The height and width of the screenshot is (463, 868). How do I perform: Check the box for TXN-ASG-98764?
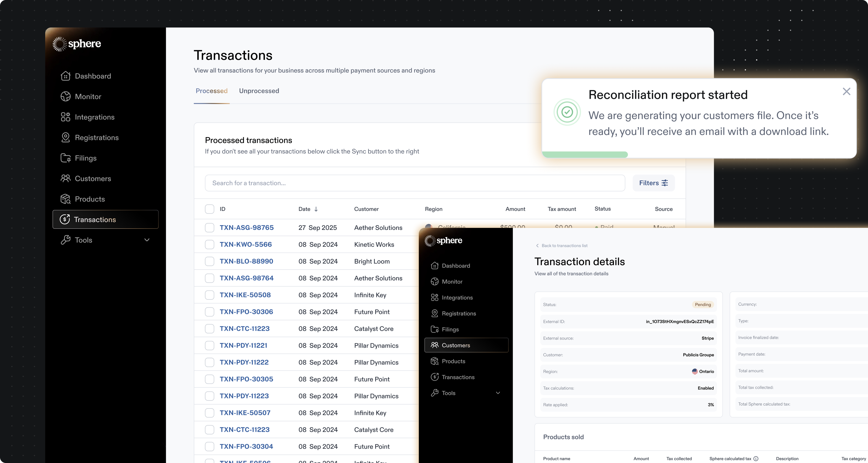tap(210, 278)
